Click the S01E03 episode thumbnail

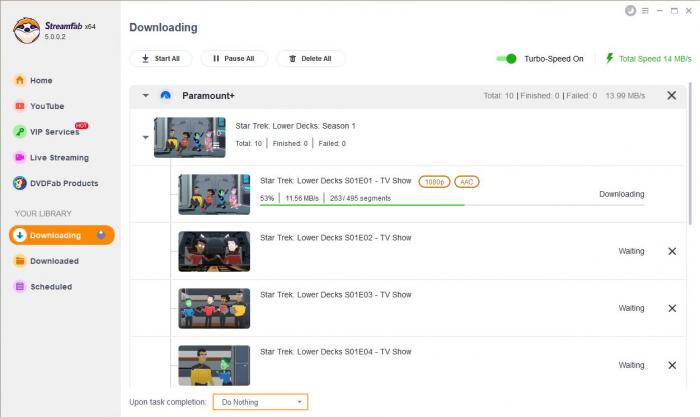click(x=214, y=308)
